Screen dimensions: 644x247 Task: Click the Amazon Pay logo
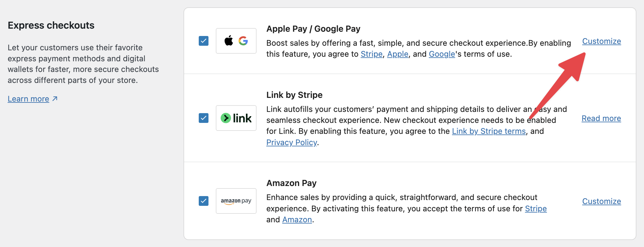[236, 201]
